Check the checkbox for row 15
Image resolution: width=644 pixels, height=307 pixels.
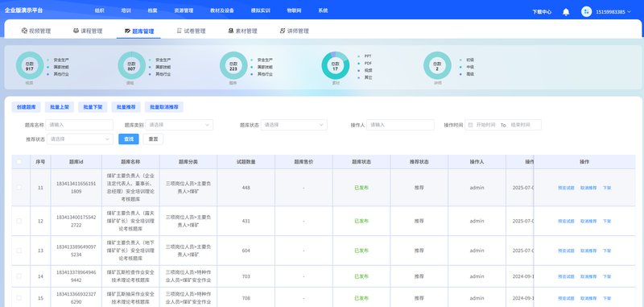[19, 297]
